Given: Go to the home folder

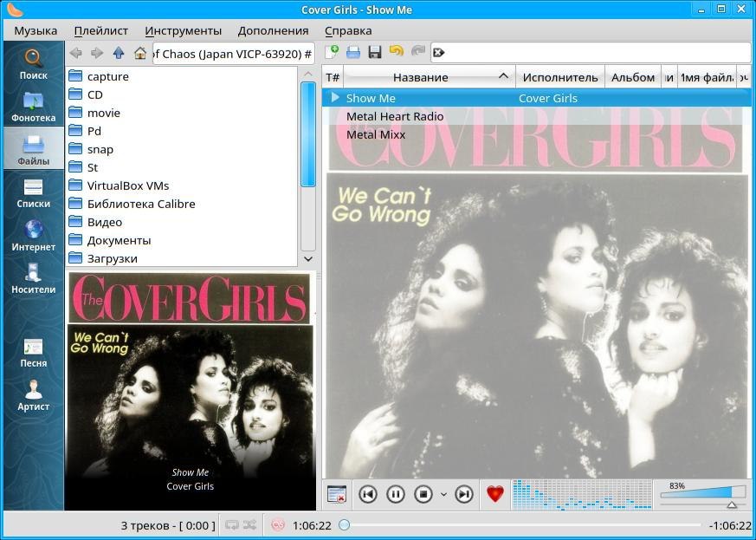Looking at the screenshot, I should point(139,53).
